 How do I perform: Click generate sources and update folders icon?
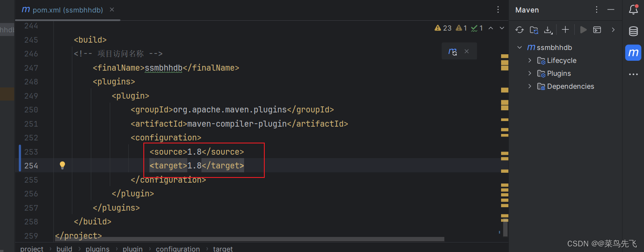point(534,30)
